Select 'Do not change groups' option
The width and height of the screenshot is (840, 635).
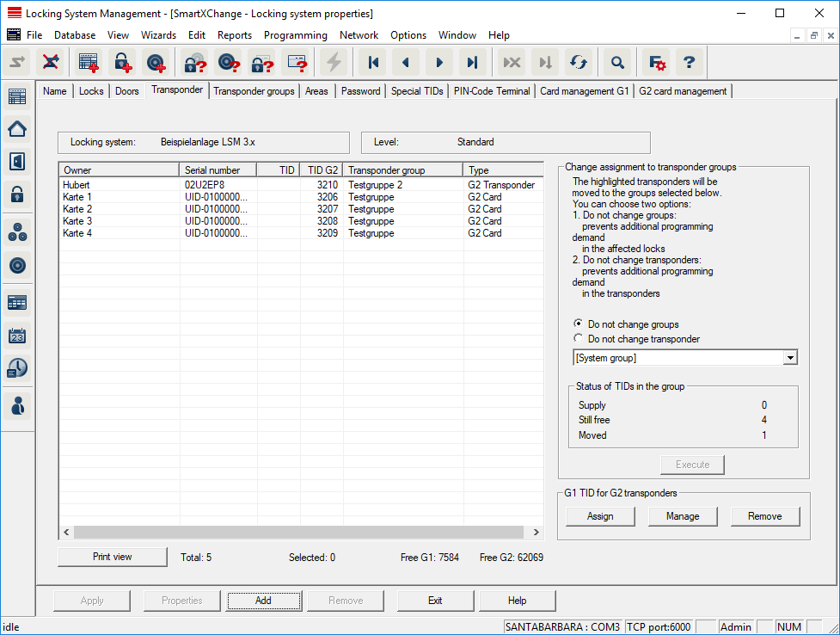(579, 324)
